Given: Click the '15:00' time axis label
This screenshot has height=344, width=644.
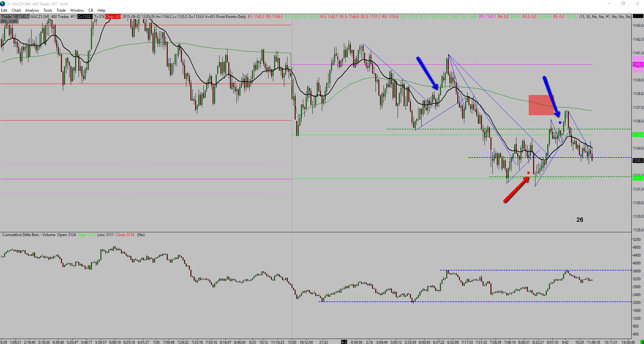Looking at the screenshot, I should click(x=292, y=342).
